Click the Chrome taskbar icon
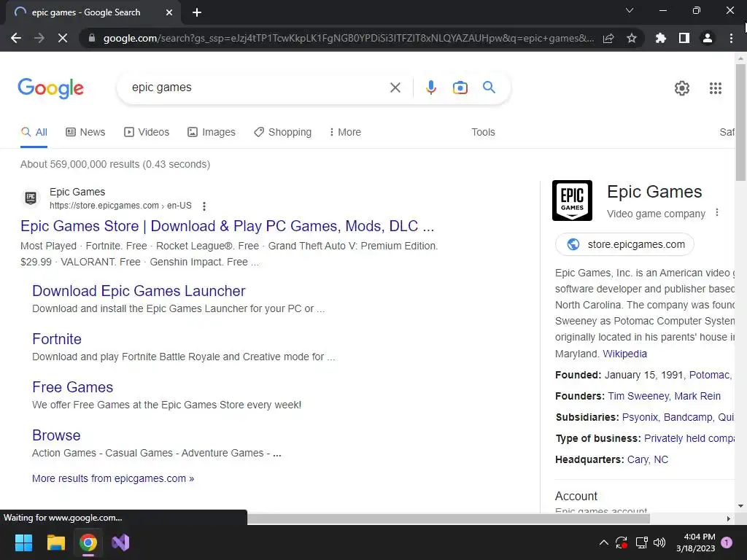 pyautogui.click(x=88, y=542)
